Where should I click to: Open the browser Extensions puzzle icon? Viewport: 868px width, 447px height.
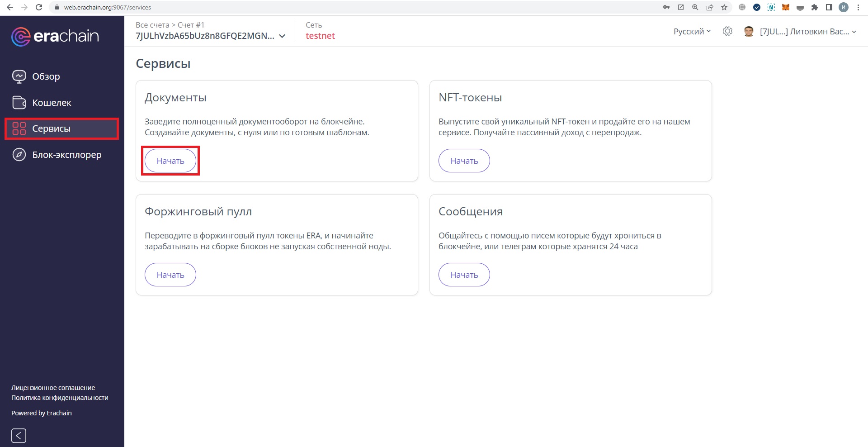tap(815, 7)
